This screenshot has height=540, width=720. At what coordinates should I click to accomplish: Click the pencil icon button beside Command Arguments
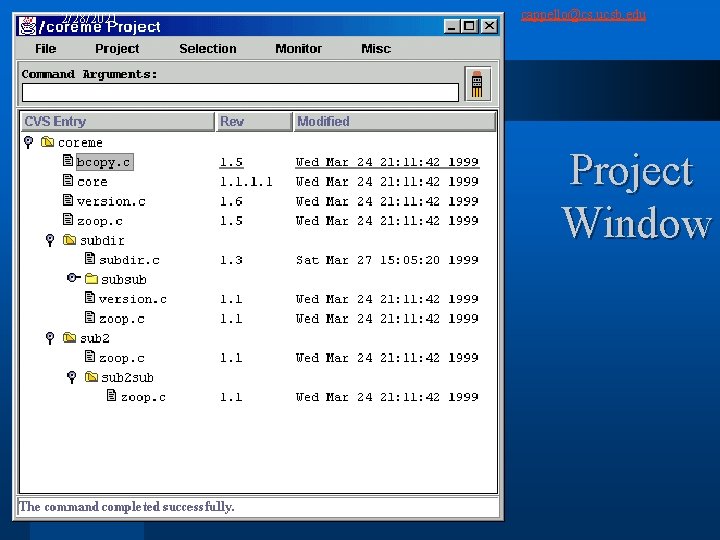[x=478, y=84]
